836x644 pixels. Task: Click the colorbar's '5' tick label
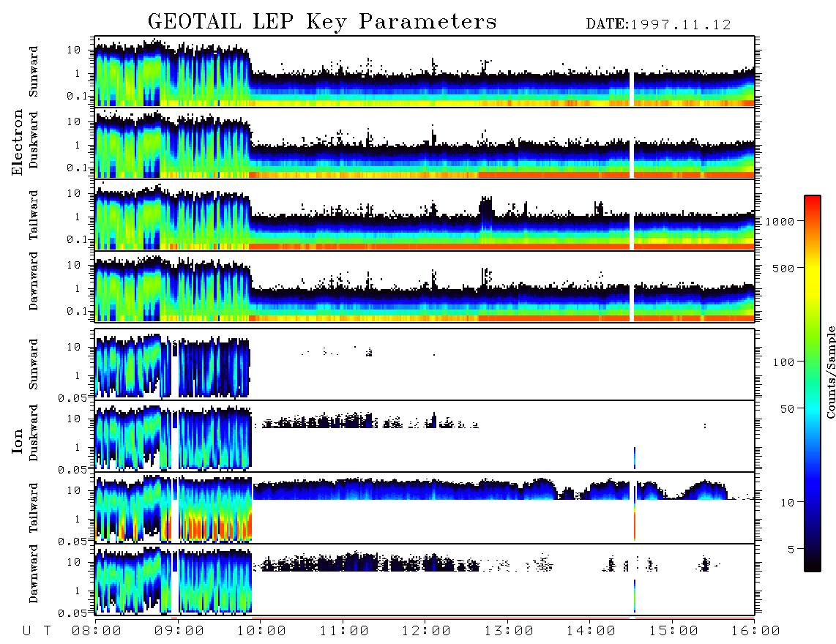tap(791, 549)
